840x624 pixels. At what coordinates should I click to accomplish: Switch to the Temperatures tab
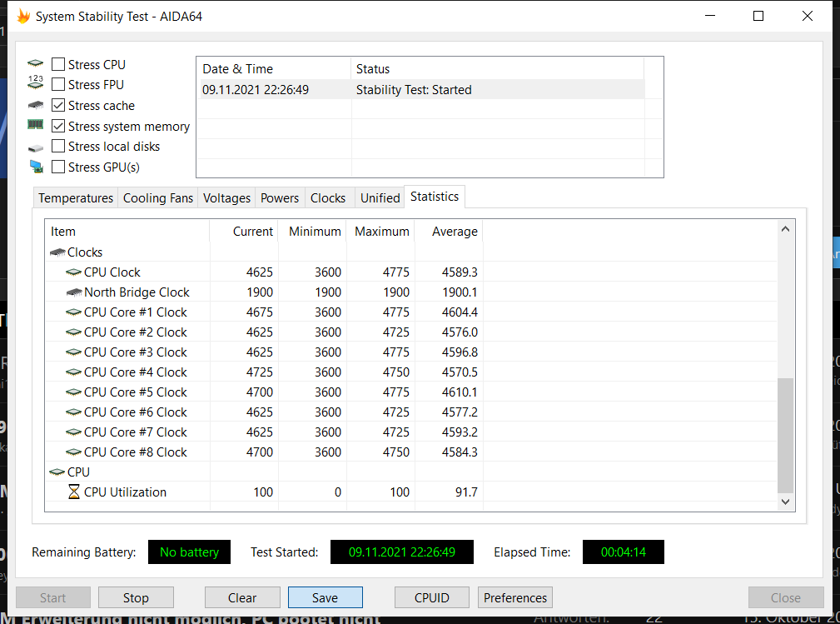(x=76, y=197)
